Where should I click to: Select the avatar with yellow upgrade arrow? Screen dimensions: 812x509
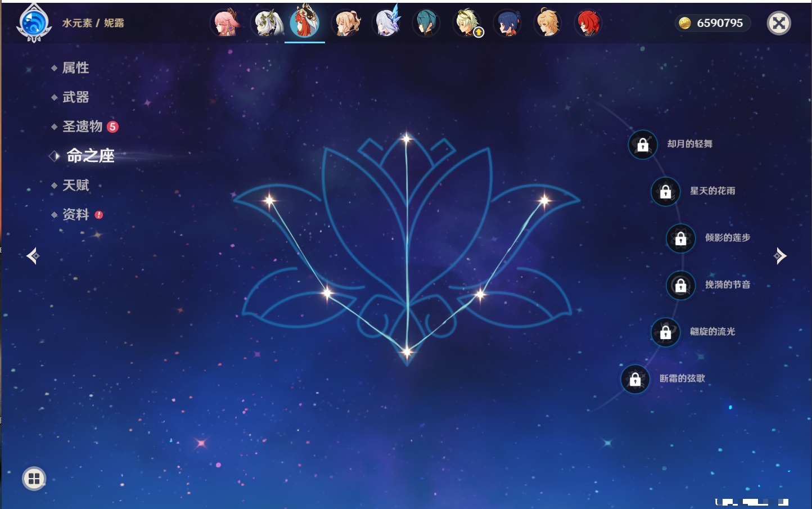coord(468,23)
